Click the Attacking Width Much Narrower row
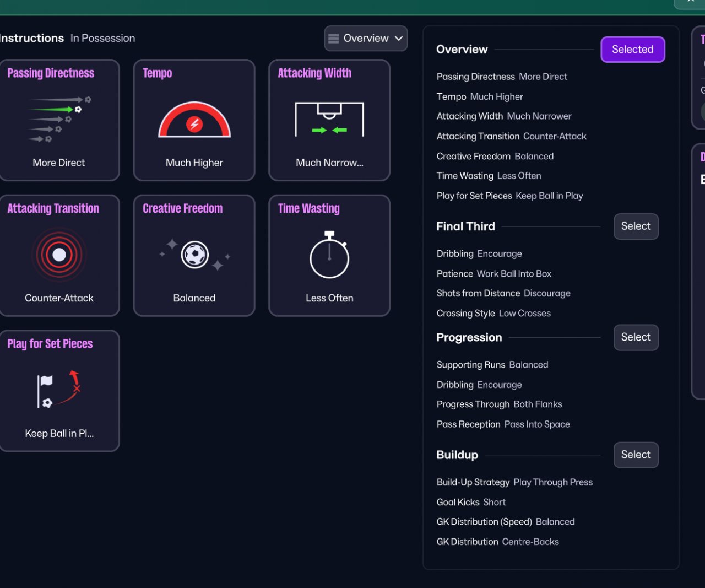The height and width of the screenshot is (588, 705). coord(504,116)
